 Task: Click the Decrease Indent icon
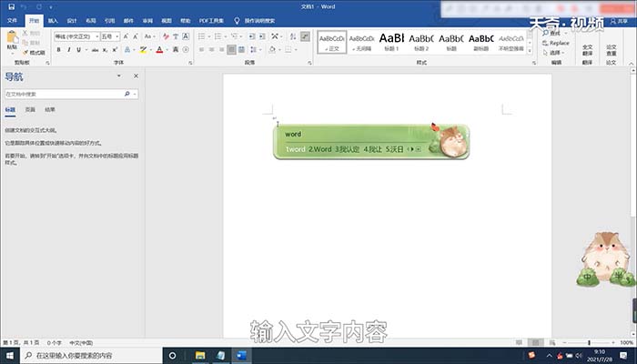click(252, 36)
